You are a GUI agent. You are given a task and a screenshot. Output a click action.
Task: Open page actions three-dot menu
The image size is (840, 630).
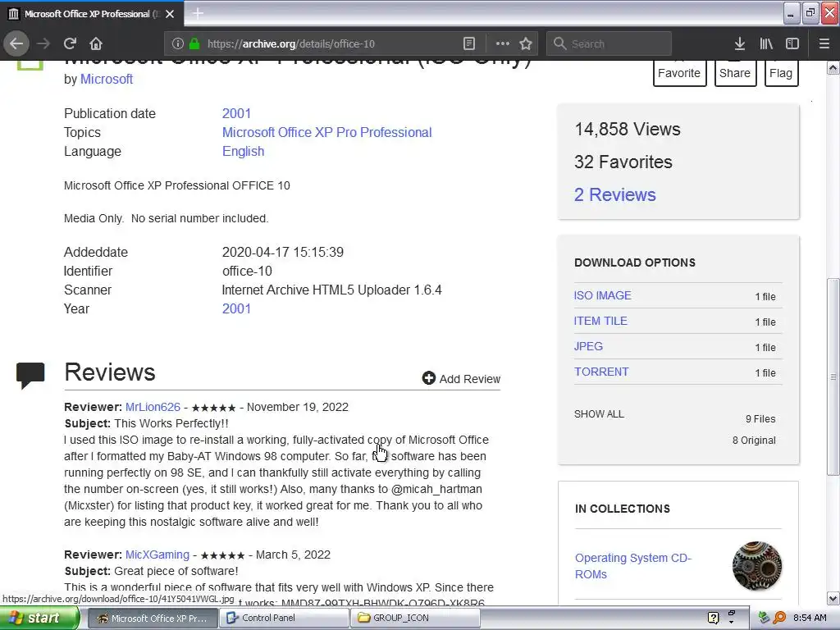(x=503, y=43)
